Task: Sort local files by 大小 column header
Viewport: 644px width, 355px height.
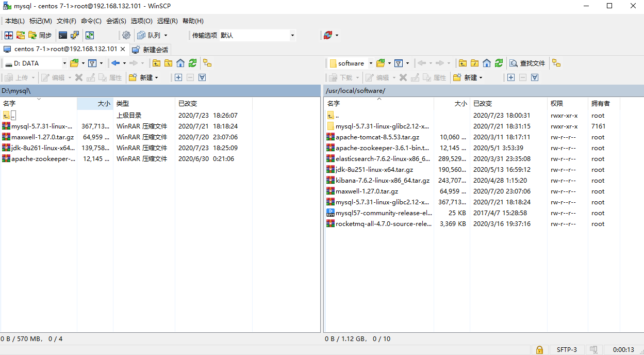Action: [95, 104]
